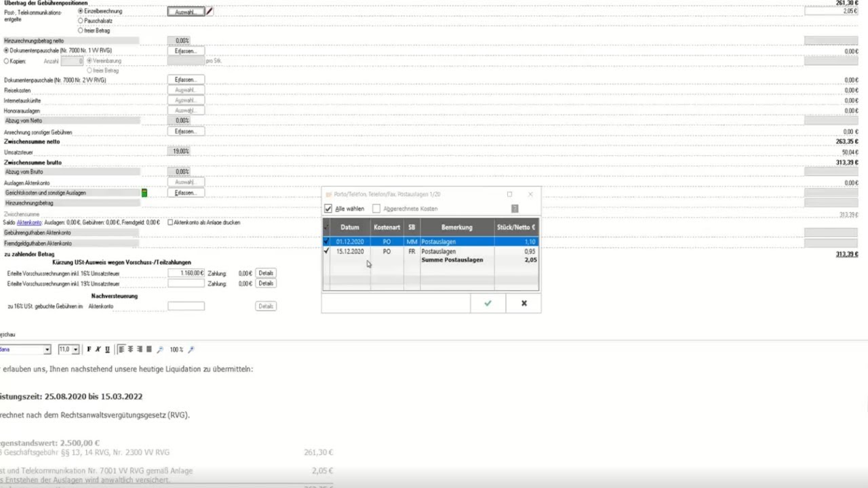
Task: Choose the 'freier Betrag' option under Pauschalsatz
Action: click(81, 30)
